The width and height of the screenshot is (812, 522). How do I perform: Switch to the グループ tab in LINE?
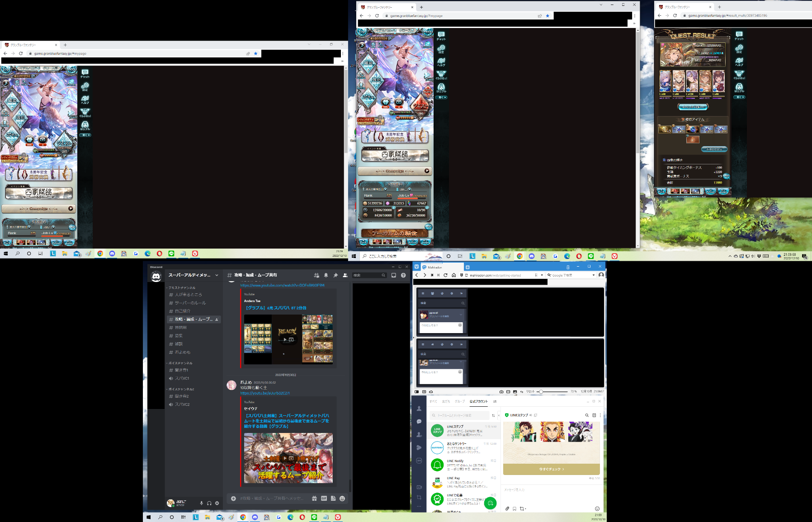(459, 401)
